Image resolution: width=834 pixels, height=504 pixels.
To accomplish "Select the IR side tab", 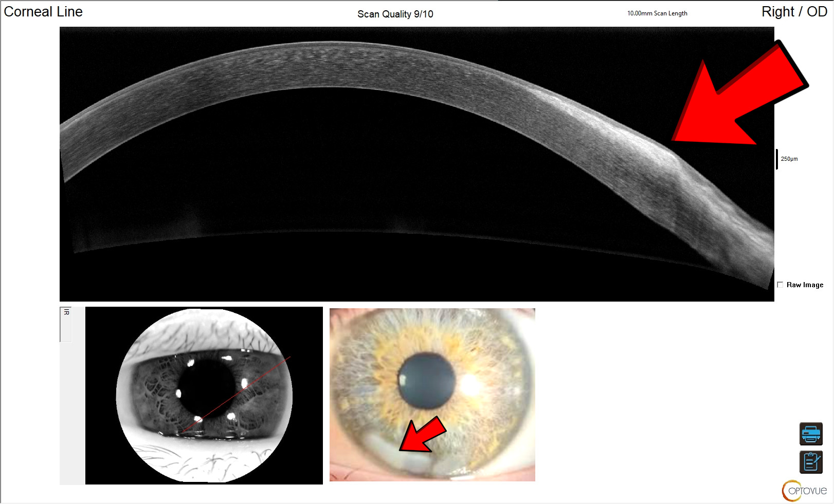I will pyautogui.click(x=66, y=325).
